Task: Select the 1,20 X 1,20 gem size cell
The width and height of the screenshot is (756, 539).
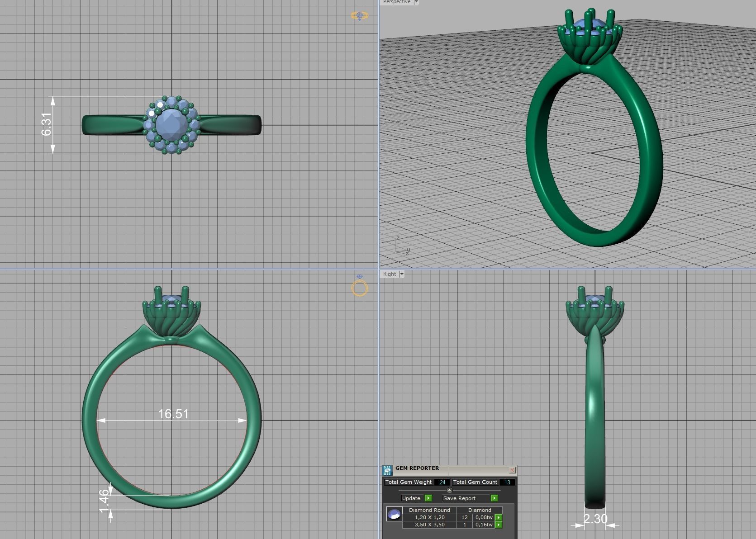Action: 429,517
